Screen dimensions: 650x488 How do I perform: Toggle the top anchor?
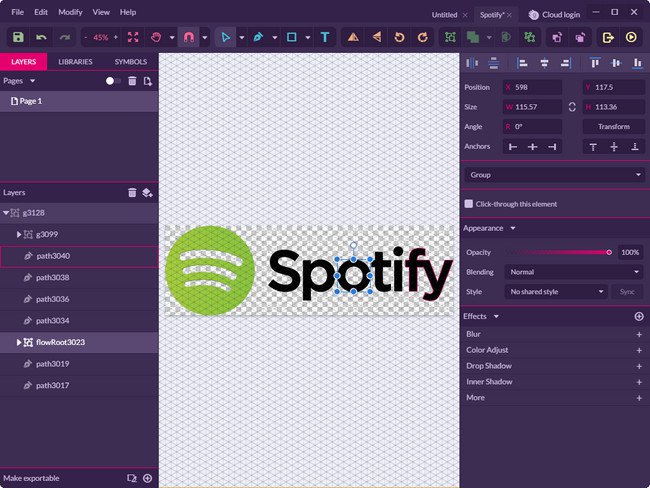593,147
